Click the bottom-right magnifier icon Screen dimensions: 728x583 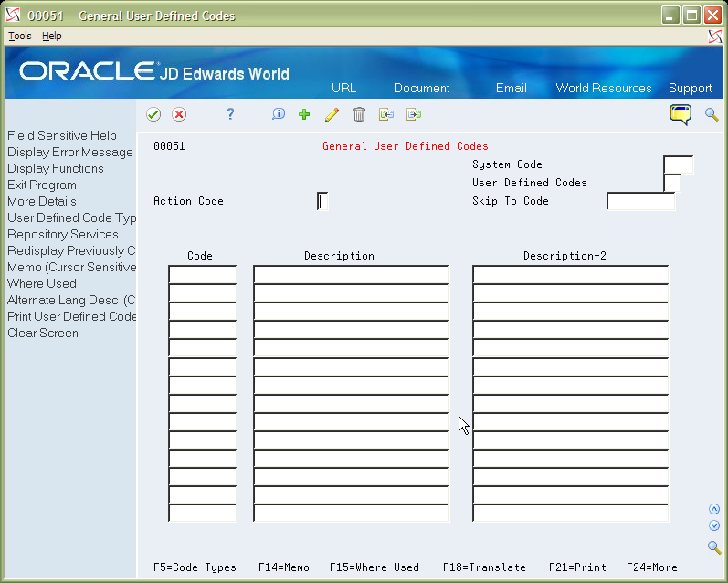click(x=714, y=547)
